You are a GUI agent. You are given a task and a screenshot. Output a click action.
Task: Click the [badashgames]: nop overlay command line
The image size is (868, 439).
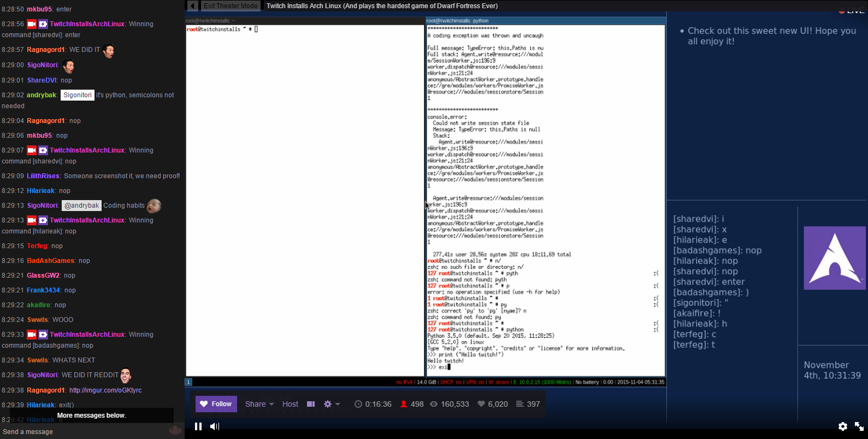coord(717,250)
